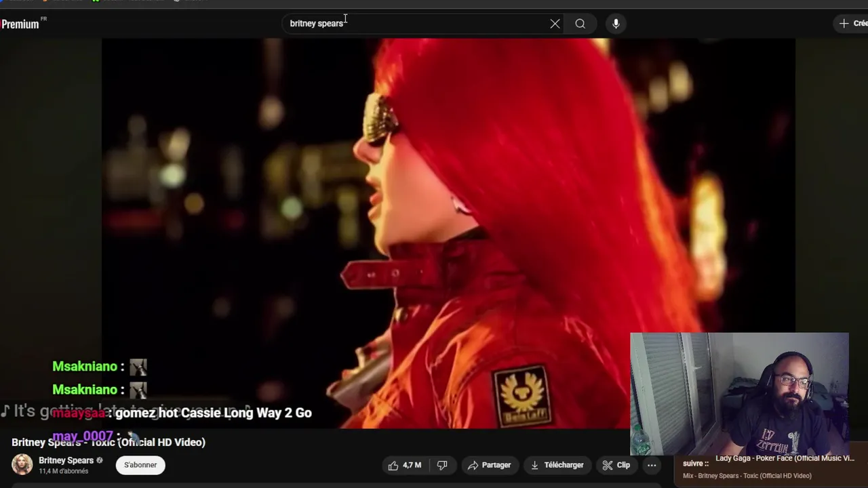Open the 'Mix - Britney Spears' playlist text
This screenshot has height=488, width=868.
tap(747, 476)
